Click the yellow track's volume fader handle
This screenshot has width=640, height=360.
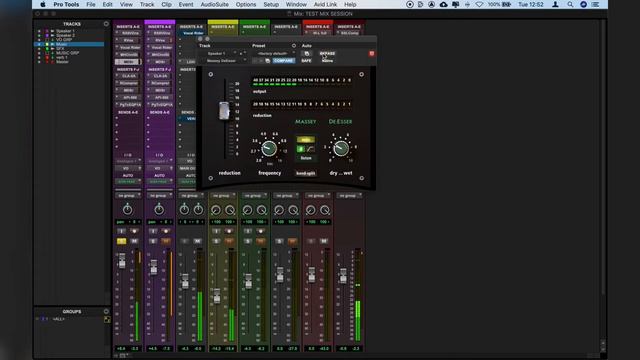coord(217,296)
